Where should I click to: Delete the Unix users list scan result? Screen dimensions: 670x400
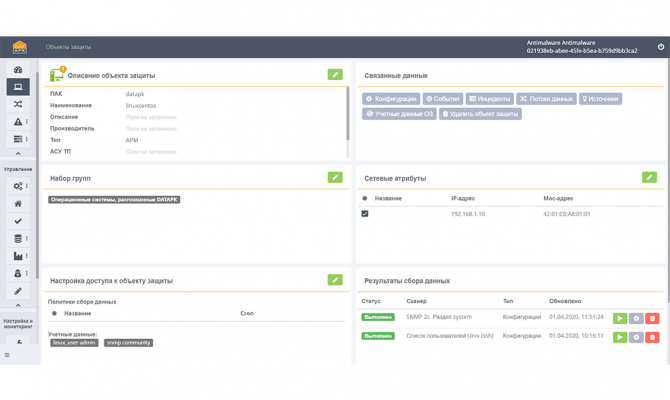[652, 337]
